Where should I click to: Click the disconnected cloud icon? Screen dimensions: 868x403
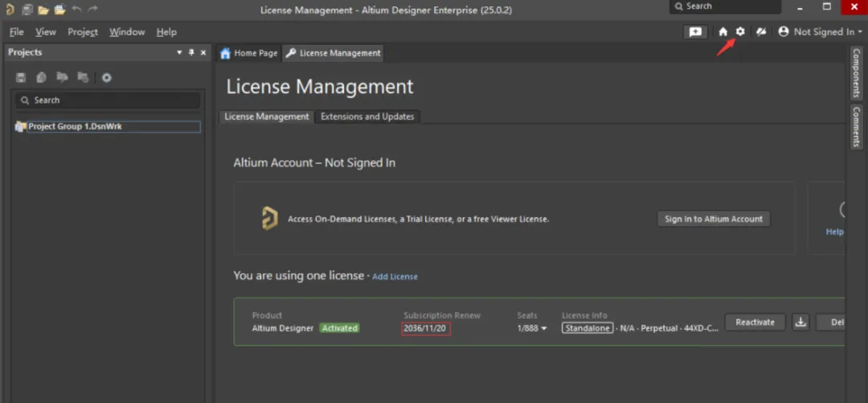[761, 32]
